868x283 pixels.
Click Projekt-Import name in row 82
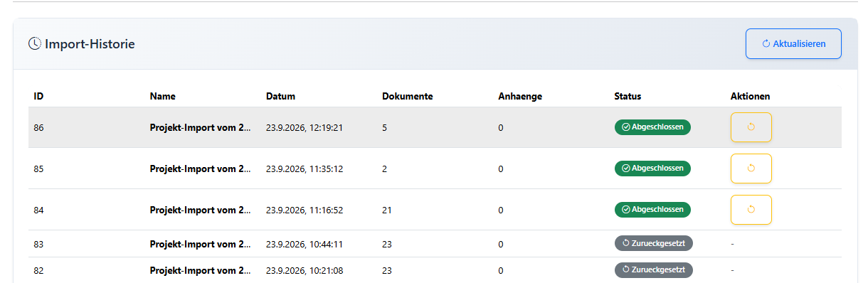[x=201, y=271]
